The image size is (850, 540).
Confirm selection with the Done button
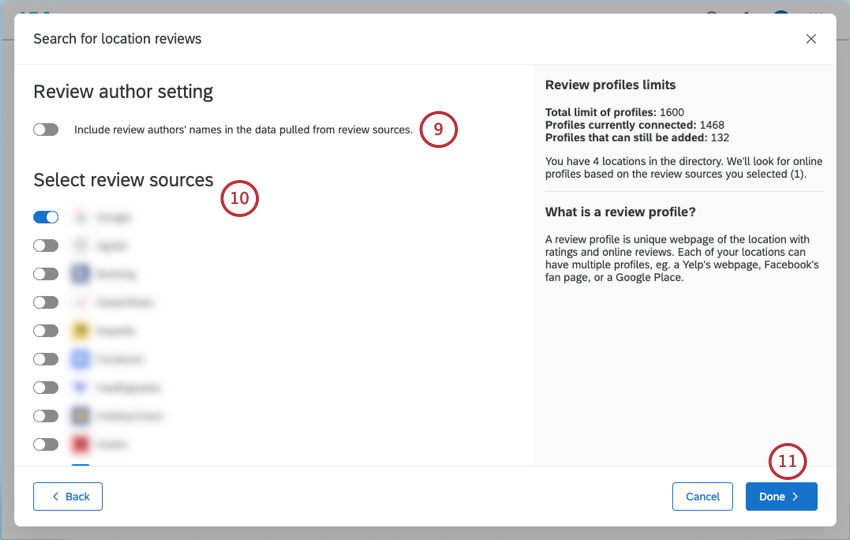coord(781,497)
